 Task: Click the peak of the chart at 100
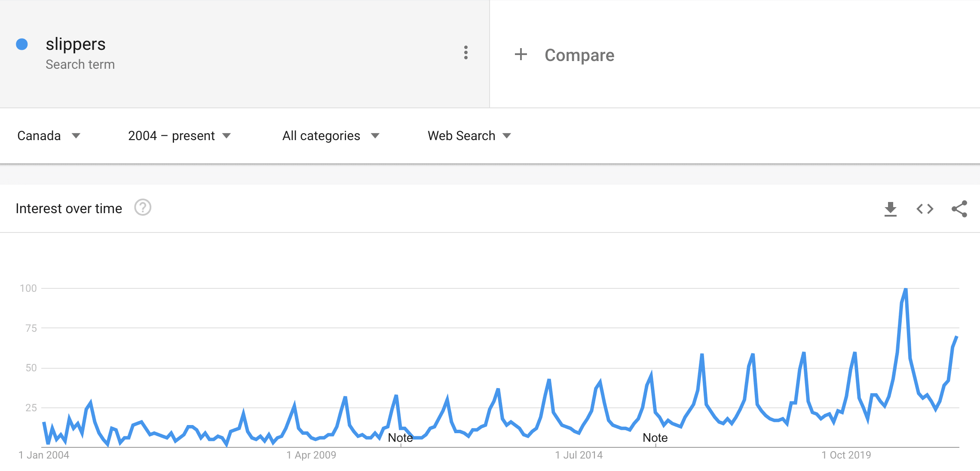tap(905, 289)
